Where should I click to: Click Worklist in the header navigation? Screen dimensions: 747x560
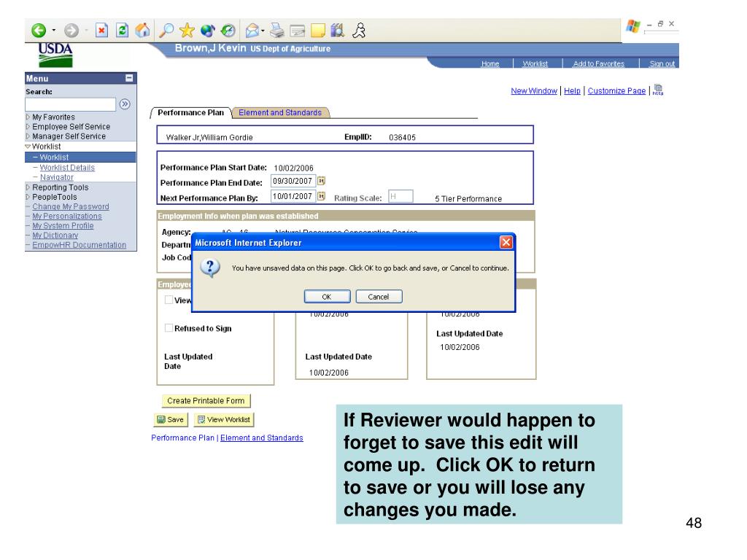click(535, 64)
